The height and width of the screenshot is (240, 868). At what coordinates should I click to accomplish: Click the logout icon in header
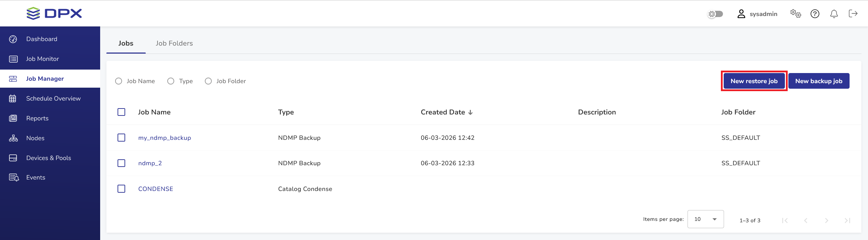pyautogui.click(x=853, y=14)
